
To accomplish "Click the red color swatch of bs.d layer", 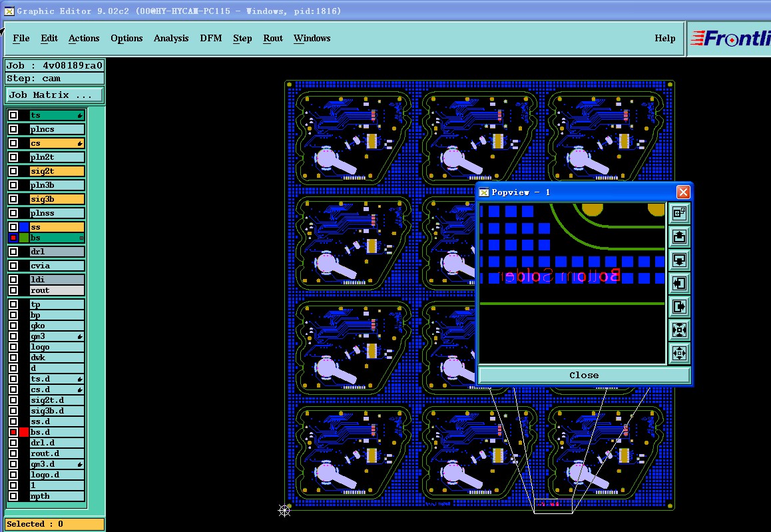I will [x=23, y=432].
